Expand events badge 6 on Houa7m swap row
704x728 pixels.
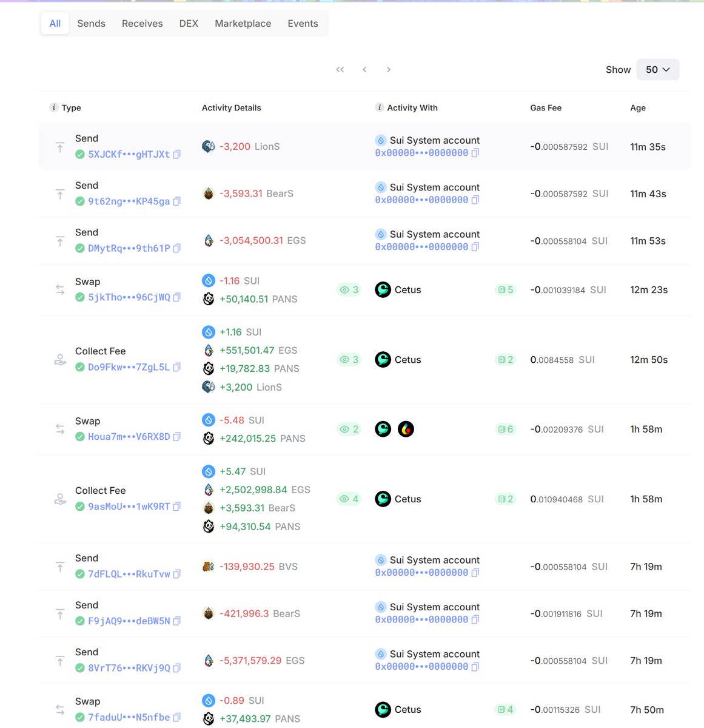click(505, 430)
